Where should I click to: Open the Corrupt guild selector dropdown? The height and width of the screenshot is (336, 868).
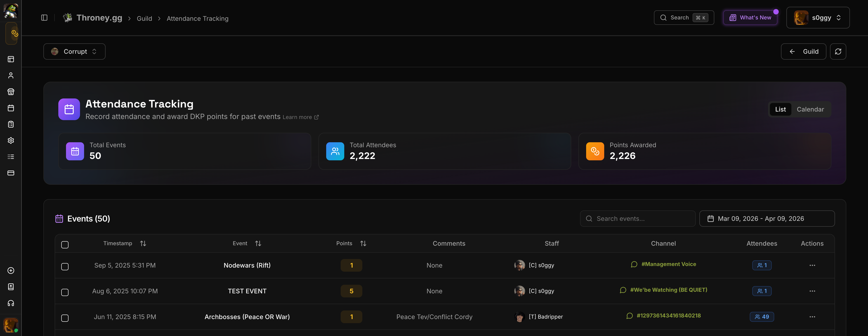click(74, 51)
